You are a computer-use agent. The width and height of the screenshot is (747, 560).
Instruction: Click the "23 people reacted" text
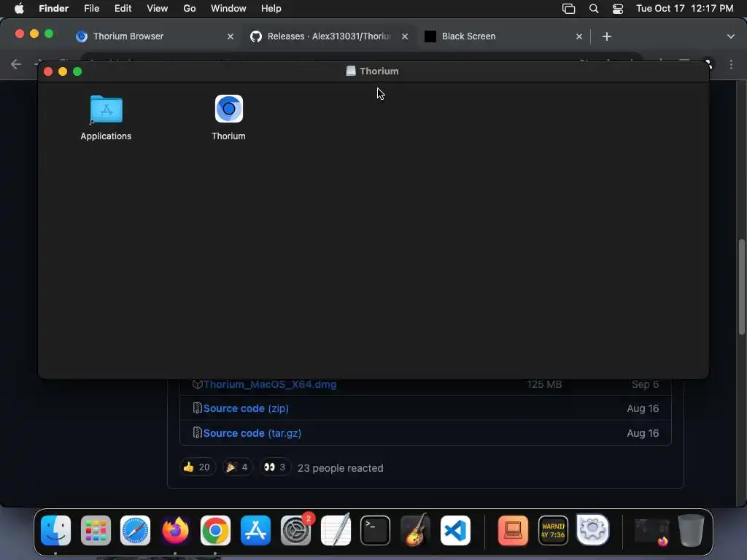tap(340, 468)
